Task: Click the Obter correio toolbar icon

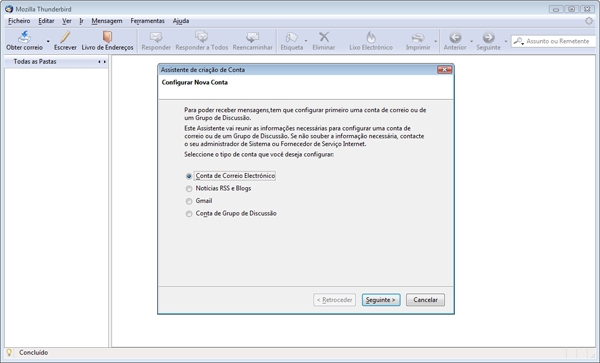Action: pyautogui.click(x=24, y=37)
